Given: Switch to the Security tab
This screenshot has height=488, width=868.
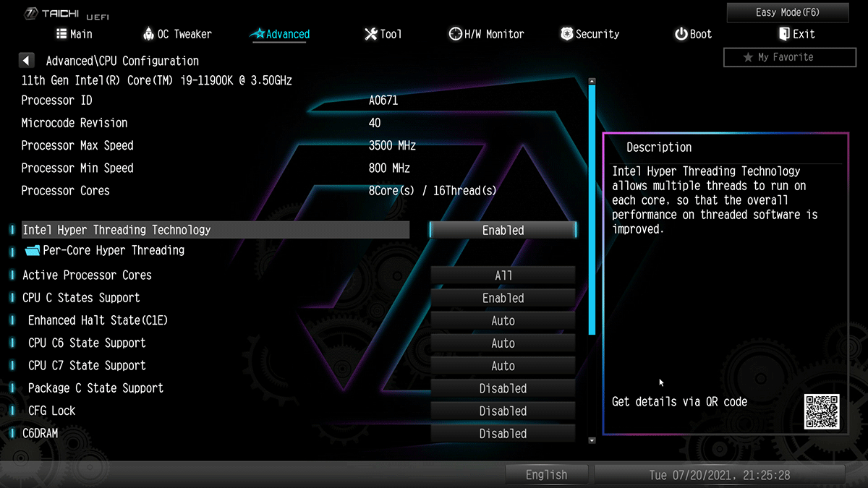Looking at the screenshot, I should pos(590,34).
